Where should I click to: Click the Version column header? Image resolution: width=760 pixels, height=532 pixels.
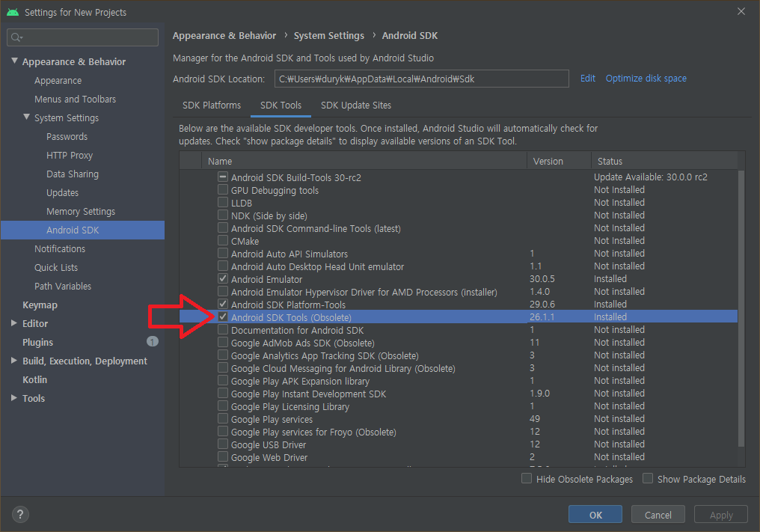tap(559, 161)
